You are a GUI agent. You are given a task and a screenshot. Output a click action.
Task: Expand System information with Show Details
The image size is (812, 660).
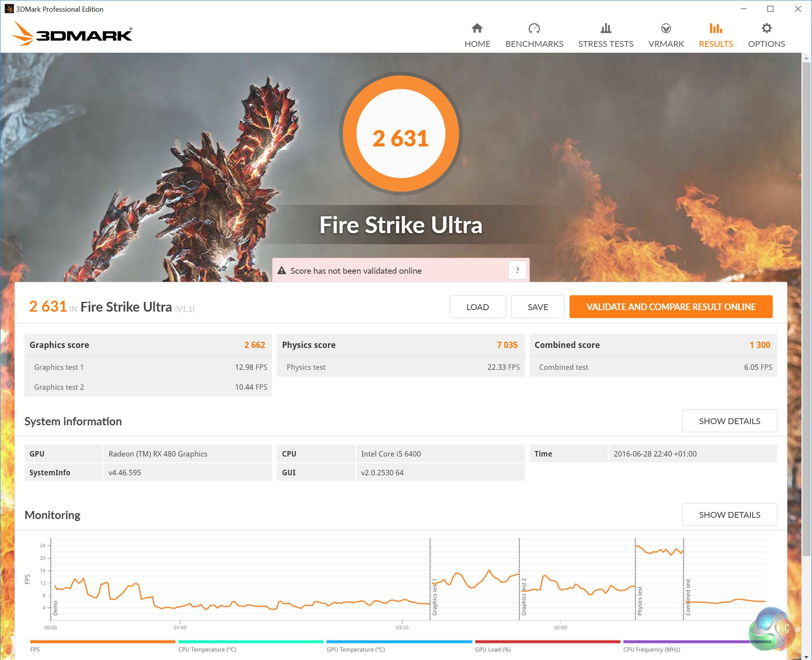[x=729, y=421]
